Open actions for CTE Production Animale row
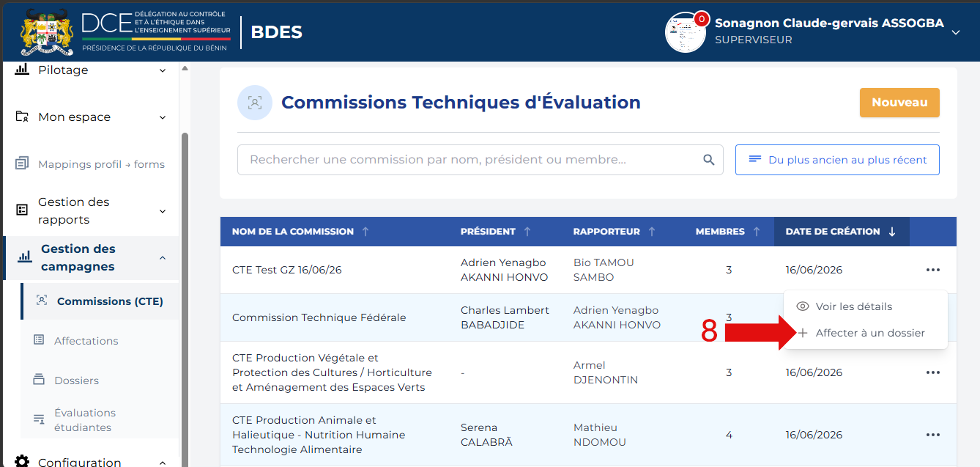The width and height of the screenshot is (980, 467). [932, 435]
